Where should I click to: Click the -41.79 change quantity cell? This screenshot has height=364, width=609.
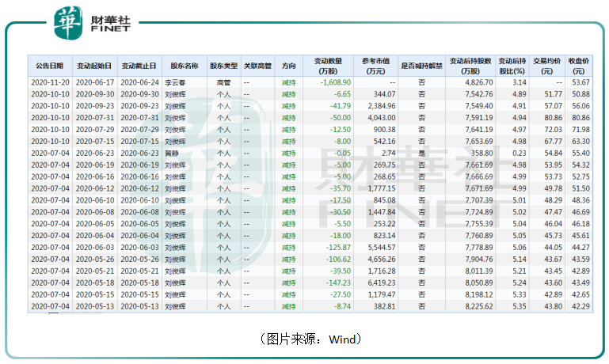(x=341, y=105)
